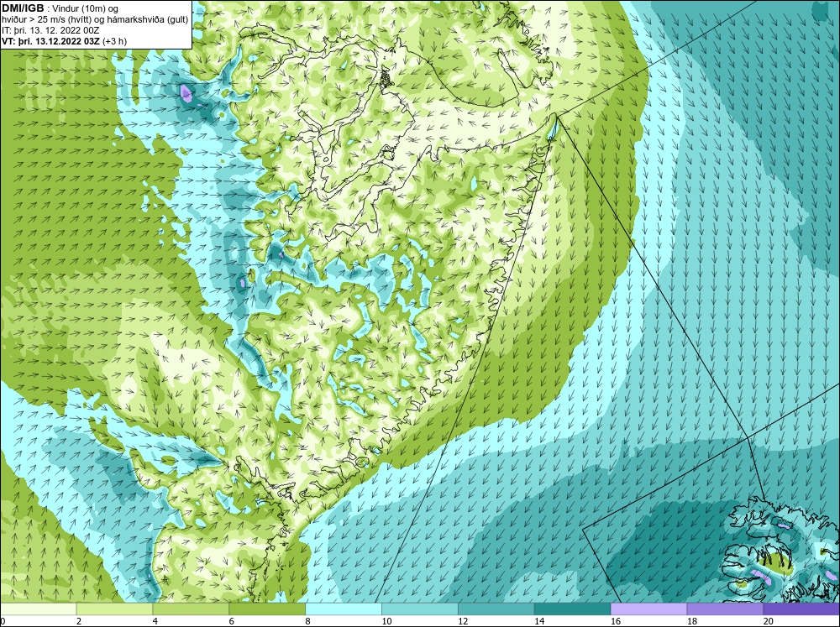Click the "(+3 h)" forecast offset text
The height and width of the screenshot is (627, 840).
[x=114, y=41]
